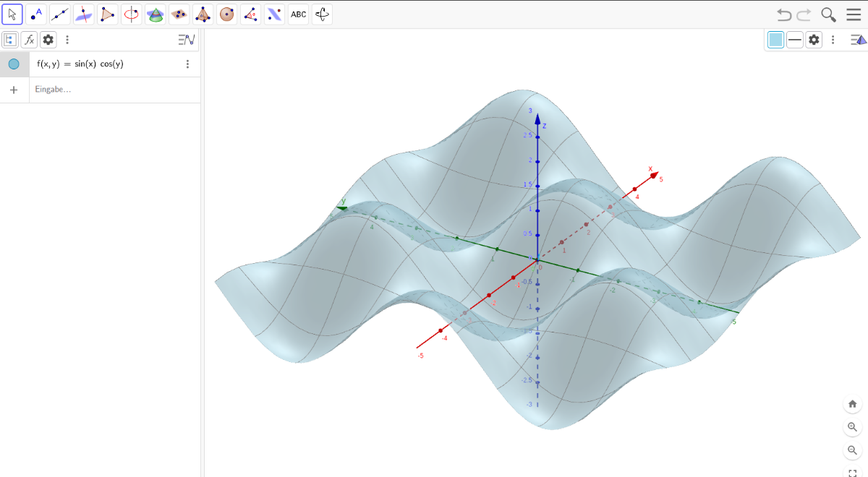Open algebra panel settings gear

click(48, 40)
